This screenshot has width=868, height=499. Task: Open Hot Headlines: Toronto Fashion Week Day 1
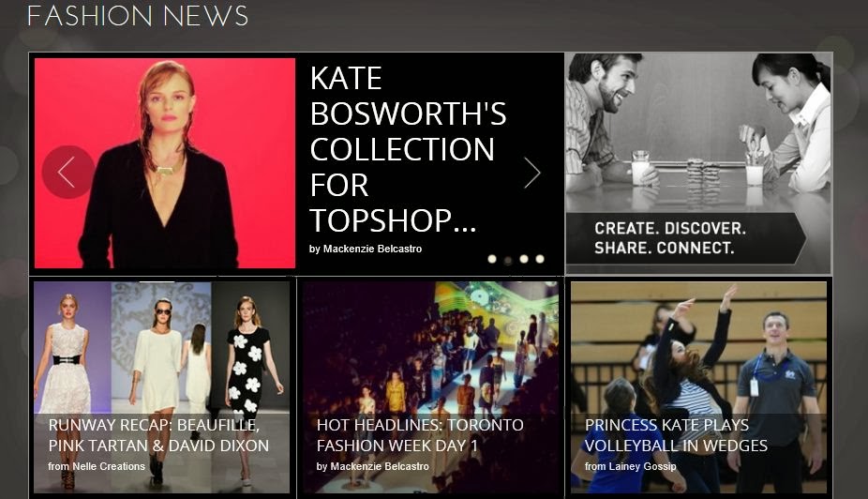(420, 435)
